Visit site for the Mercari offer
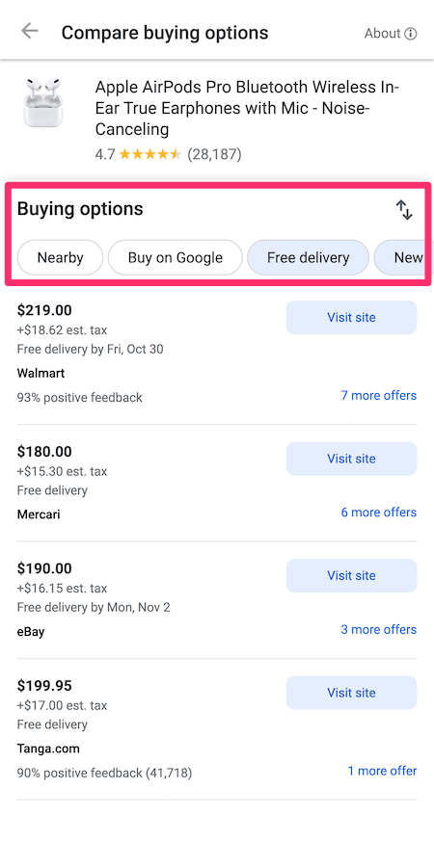Screen dimensions: 434x868 [351, 459]
